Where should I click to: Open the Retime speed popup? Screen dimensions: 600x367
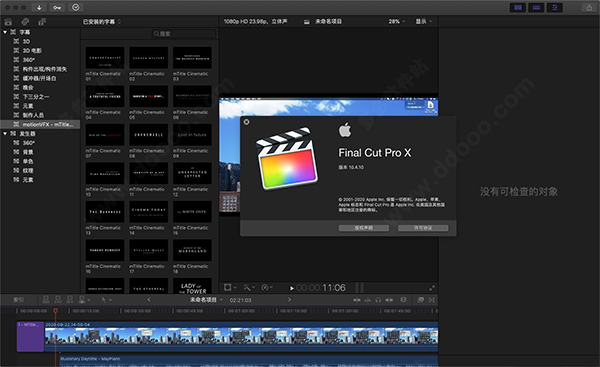tap(267, 287)
